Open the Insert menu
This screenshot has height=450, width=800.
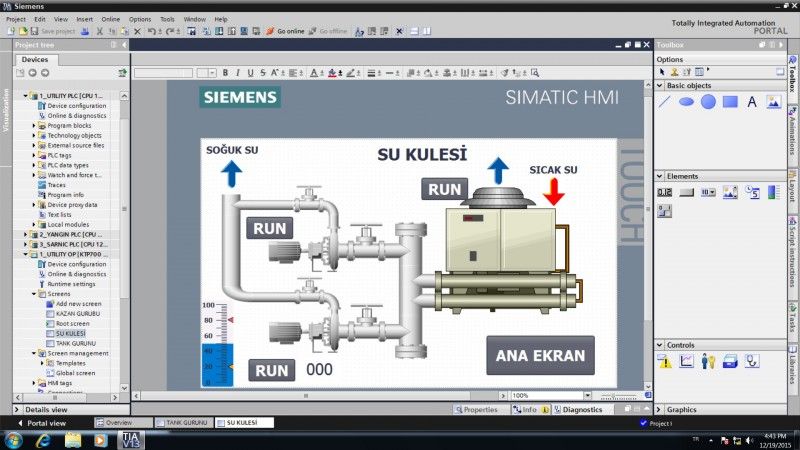coord(84,19)
